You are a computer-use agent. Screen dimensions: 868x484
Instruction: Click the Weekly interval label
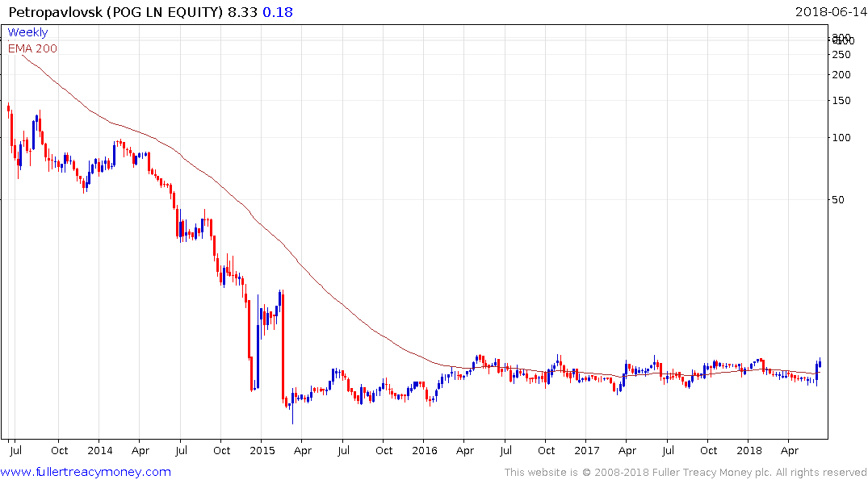coord(27,32)
